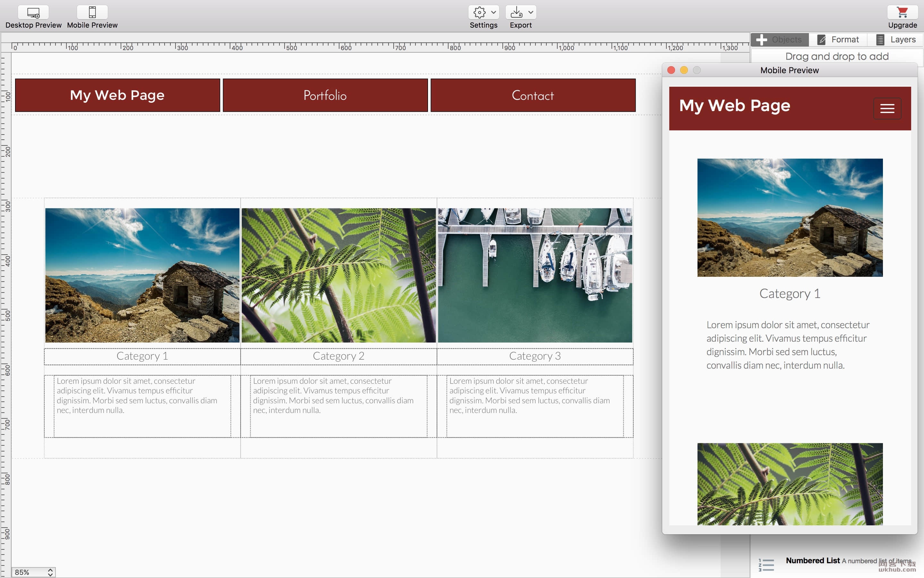Click the Settings gear icon
924x578 pixels.
click(479, 13)
